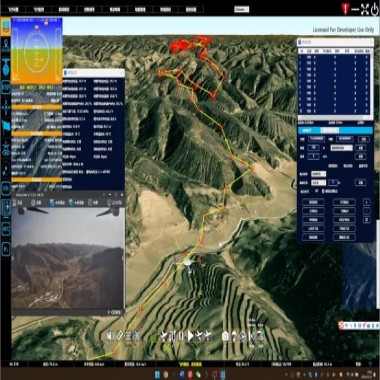This screenshot has height=380, width=380.
Task: Select the first tab in the top menu bar
Action: coord(14,9)
